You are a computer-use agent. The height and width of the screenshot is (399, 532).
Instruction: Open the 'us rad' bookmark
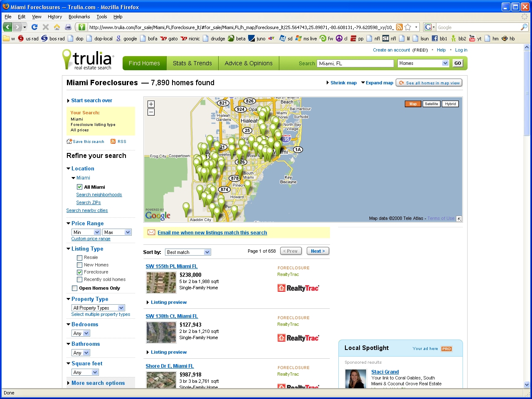28,39
